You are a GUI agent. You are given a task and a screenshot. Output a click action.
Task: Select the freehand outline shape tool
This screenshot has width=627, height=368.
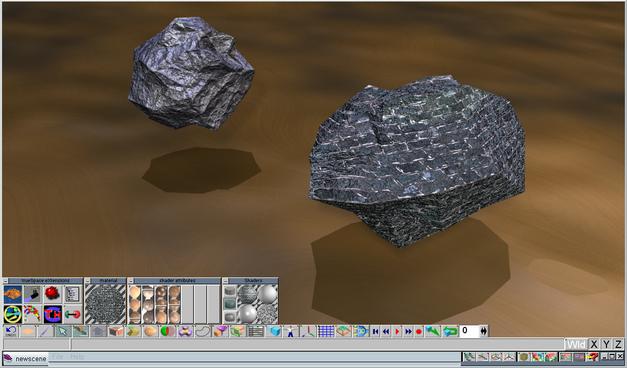pos(203,331)
